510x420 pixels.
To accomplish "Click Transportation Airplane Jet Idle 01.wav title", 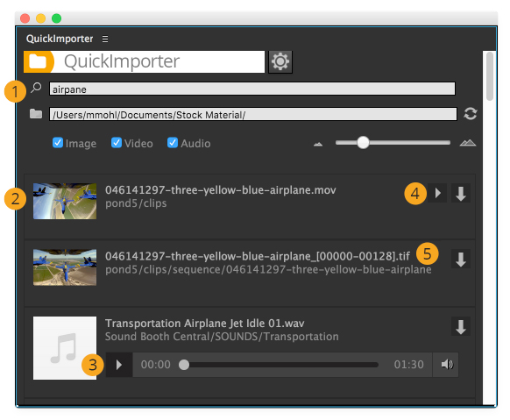I will [204, 324].
